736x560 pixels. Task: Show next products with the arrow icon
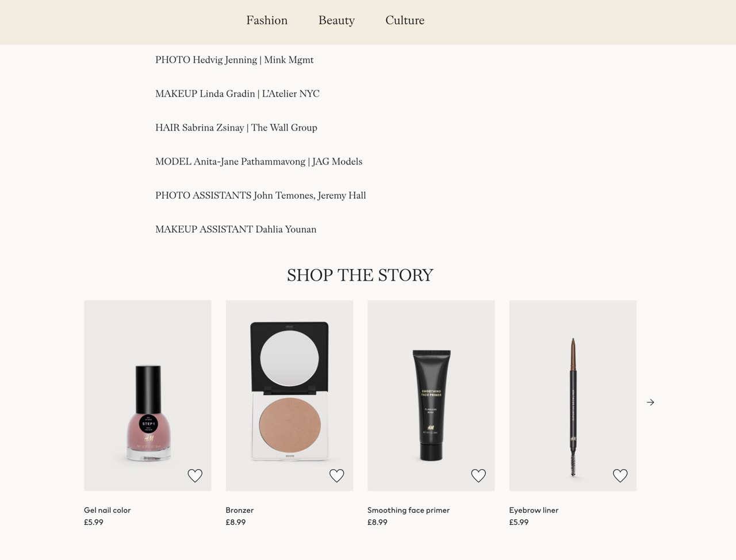coord(650,402)
